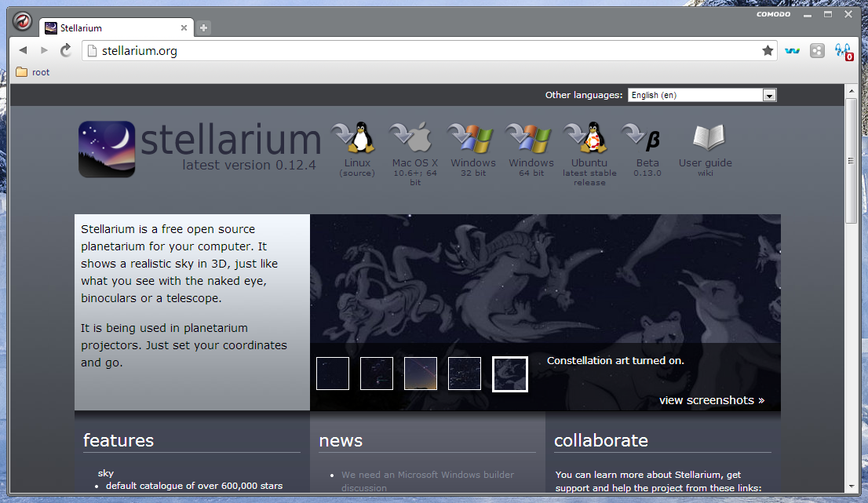This screenshot has width=868, height=503.
Task: Click the page icon beside the URL
Action: [93, 51]
